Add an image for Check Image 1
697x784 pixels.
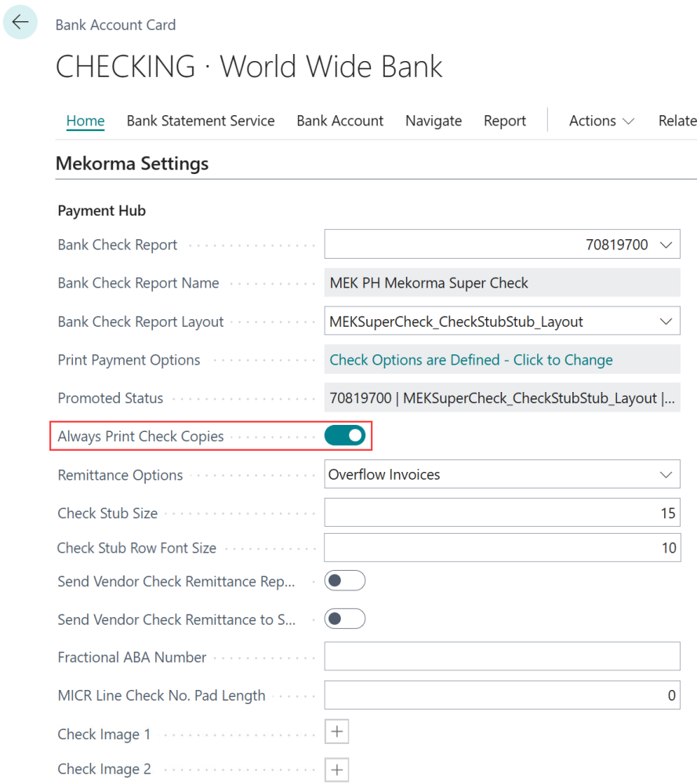[336, 731]
